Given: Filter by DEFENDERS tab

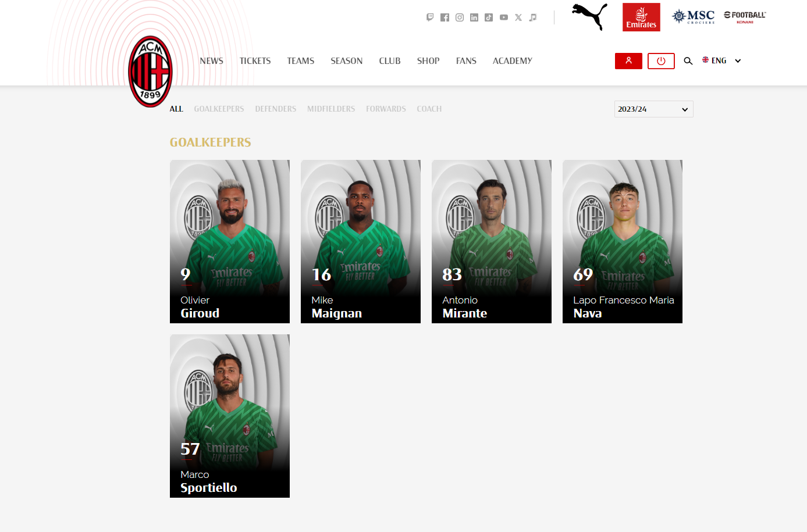Looking at the screenshot, I should point(276,109).
